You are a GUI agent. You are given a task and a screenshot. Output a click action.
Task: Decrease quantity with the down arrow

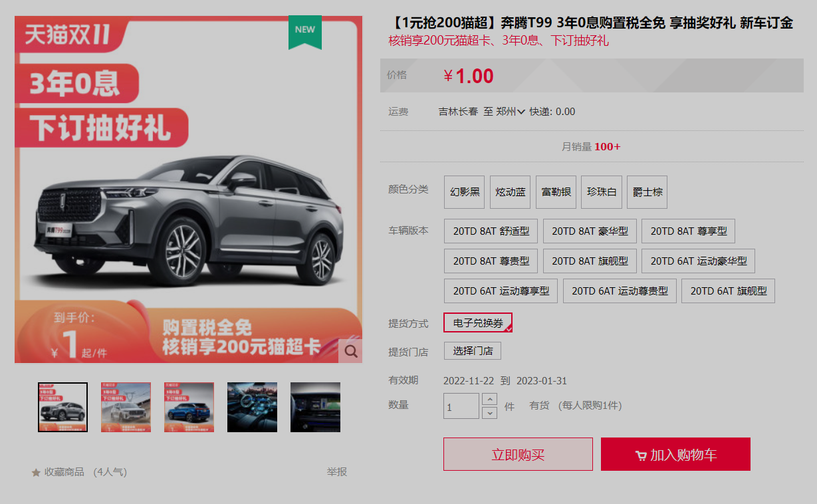pyautogui.click(x=489, y=413)
